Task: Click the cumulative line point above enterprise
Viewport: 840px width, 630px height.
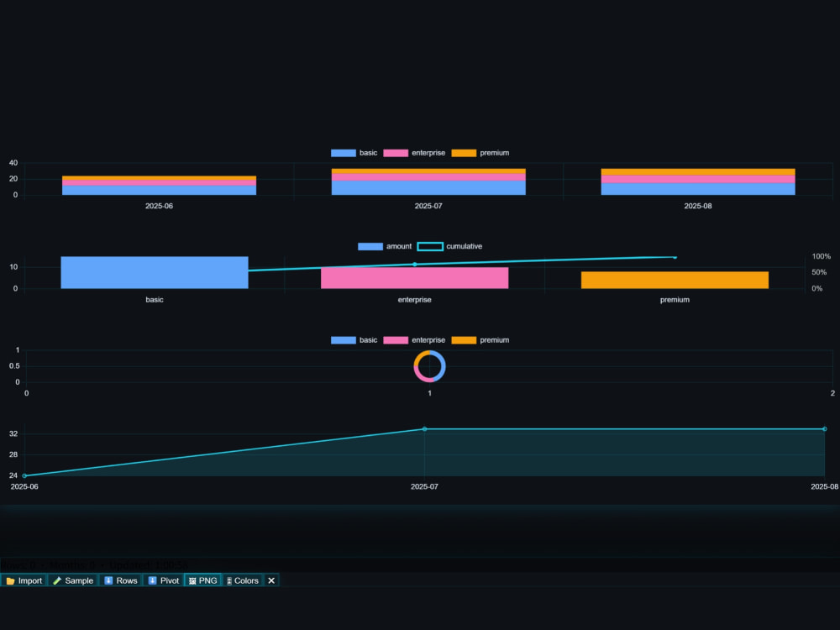Action: tap(415, 265)
